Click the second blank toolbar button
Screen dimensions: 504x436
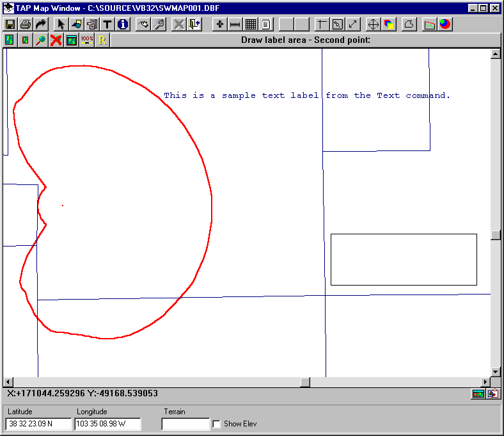coord(301,24)
